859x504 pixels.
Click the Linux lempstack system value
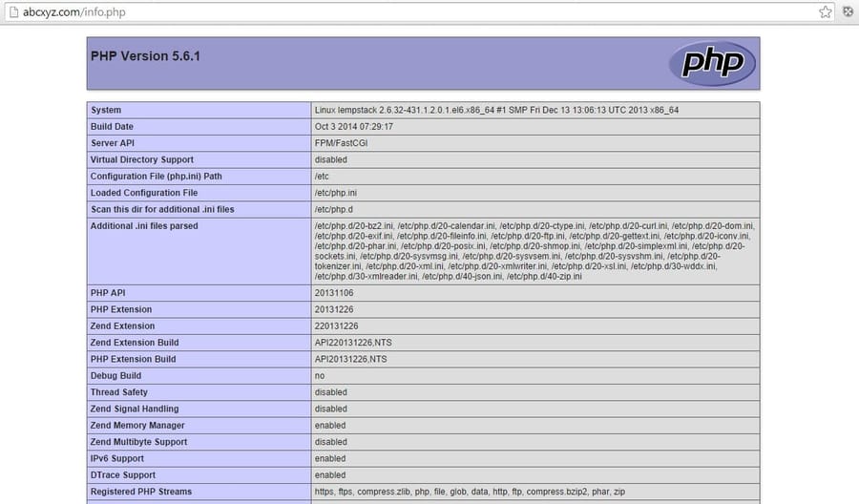pyautogui.click(x=496, y=110)
